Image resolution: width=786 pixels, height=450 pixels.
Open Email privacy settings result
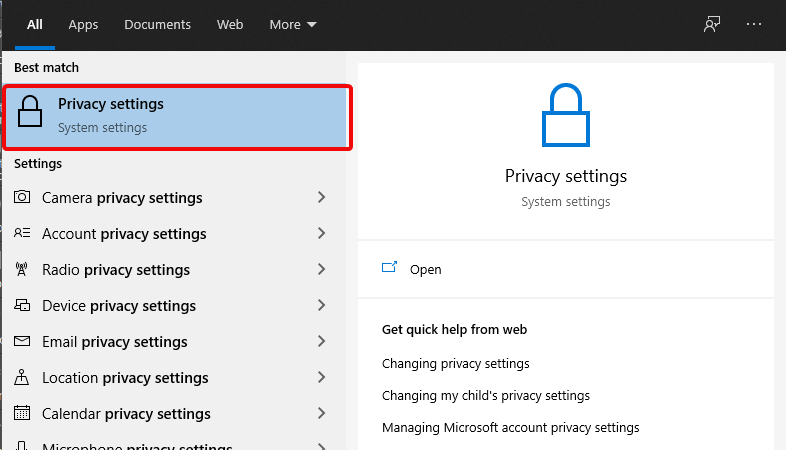coord(115,342)
